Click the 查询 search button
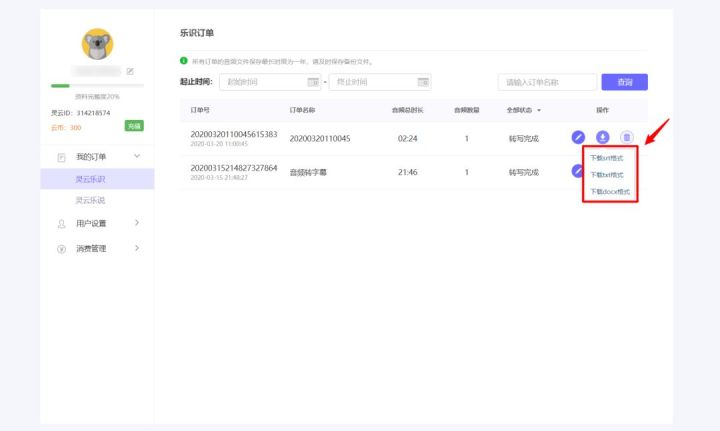The image size is (720, 431). coord(624,82)
